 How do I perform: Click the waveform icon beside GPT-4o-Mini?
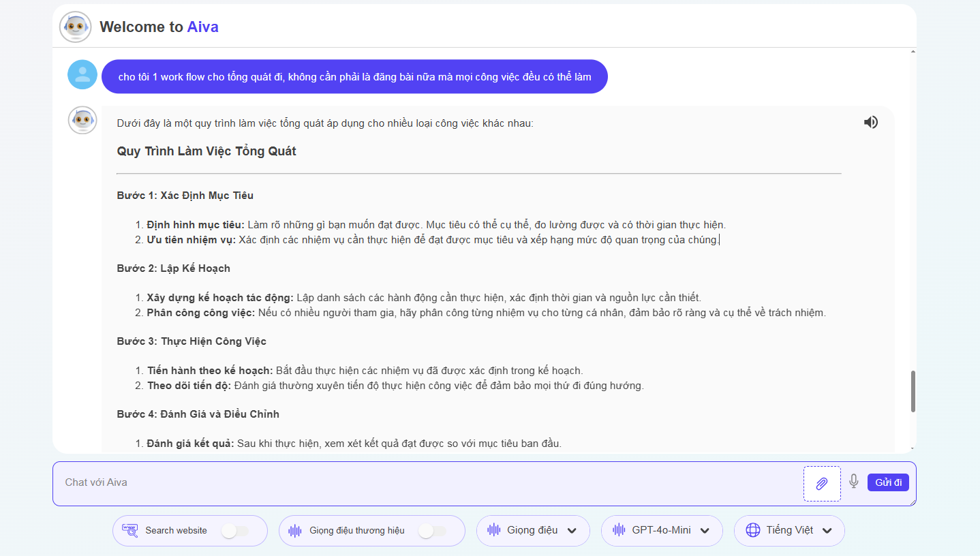(619, 530)
